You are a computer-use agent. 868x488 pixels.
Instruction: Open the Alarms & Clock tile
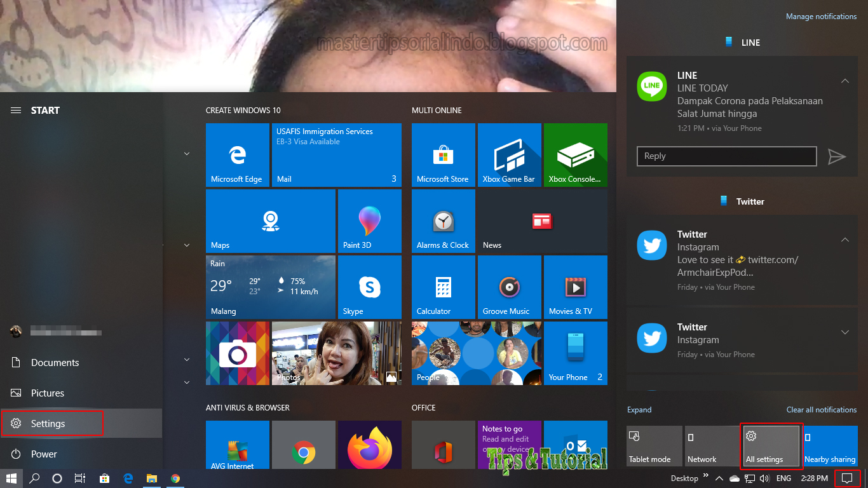(x=444, y=220)
